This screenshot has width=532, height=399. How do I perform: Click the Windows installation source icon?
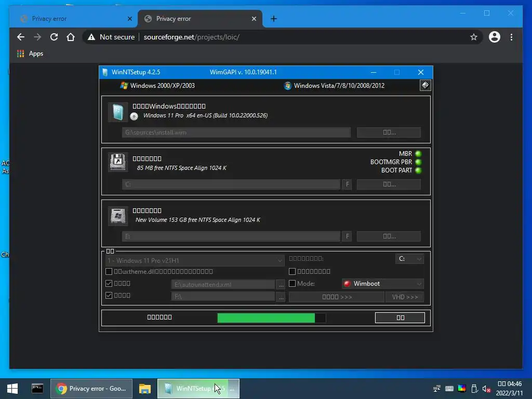[x=118, y=112]
